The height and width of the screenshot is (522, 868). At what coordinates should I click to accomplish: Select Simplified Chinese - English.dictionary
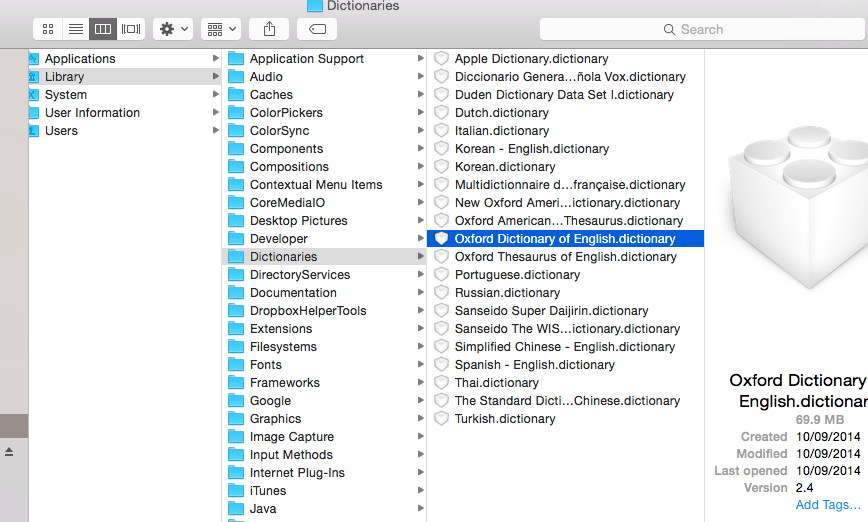[566, 347]
